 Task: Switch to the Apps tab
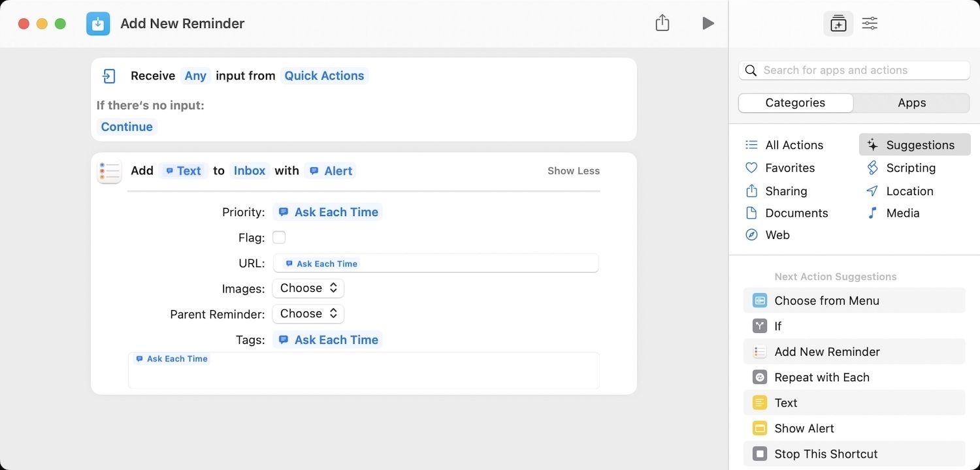911,102
